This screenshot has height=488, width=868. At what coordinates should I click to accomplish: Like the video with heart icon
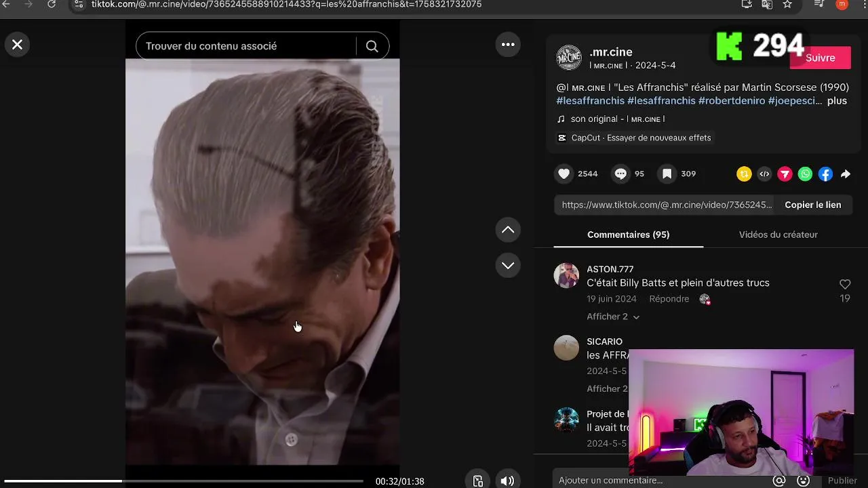564,174
